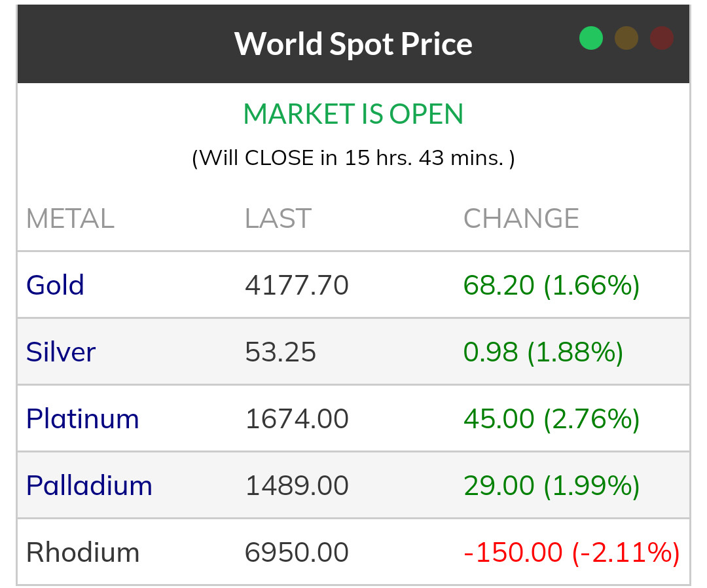The height and width of the screenshot is (588, 707).
Task: Click Palladium change value 29.00 (1.99%)
Action: [551, 486]
